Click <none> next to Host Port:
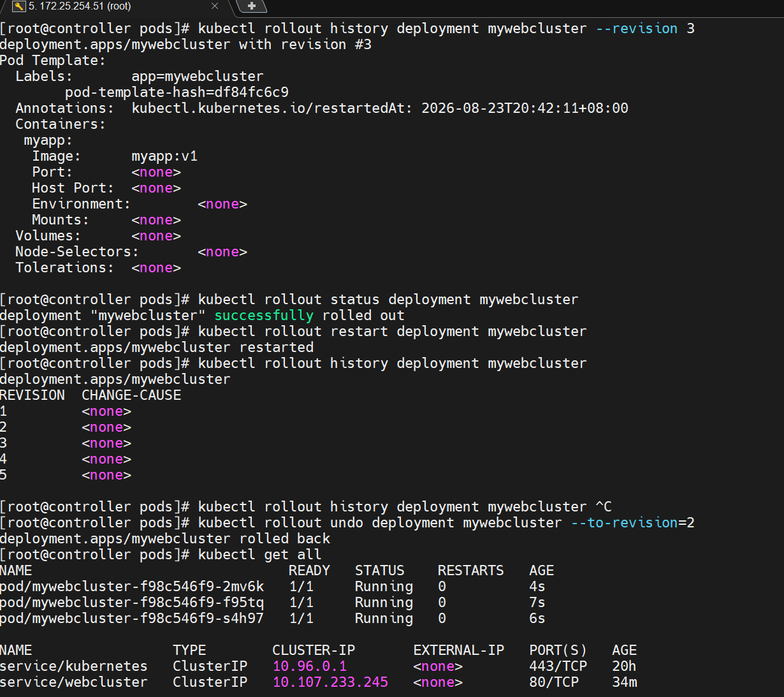 point(156,188)
